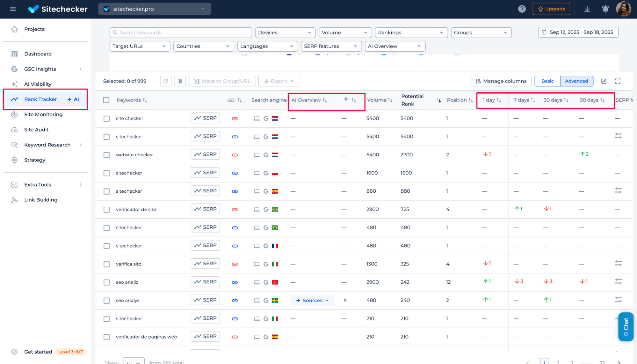
Task: Open the AI Overview filter dropdown
Action: [395, 46]
